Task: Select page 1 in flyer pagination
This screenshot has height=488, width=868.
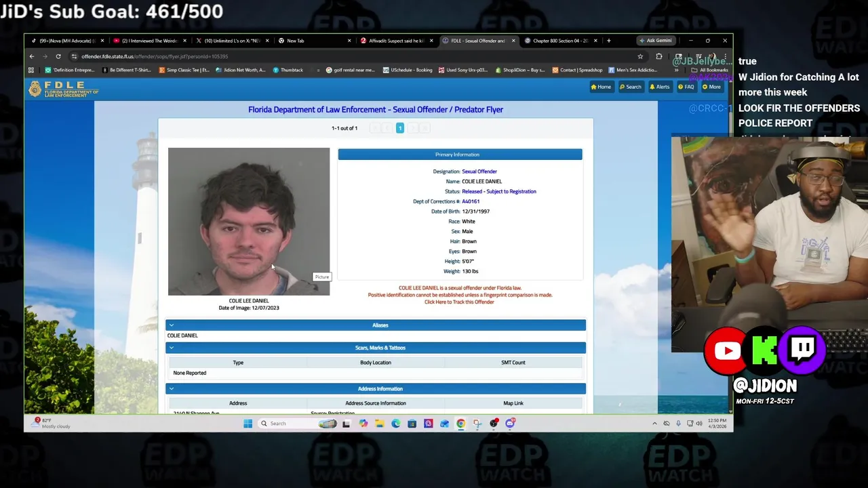Action: click(400, 128)
